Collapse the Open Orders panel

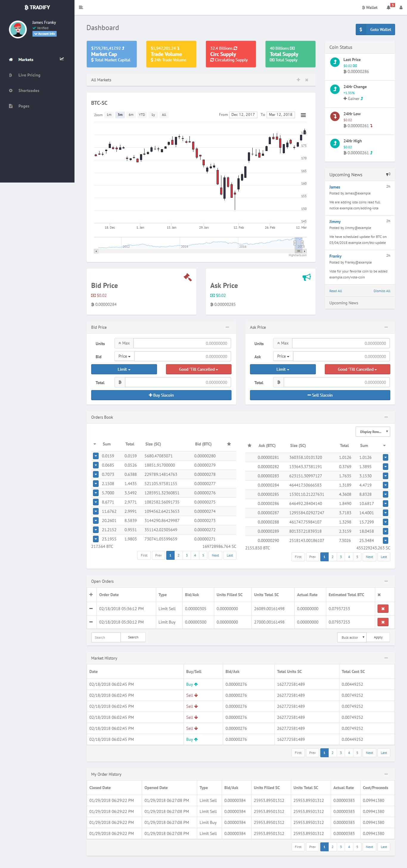coord(386,581)
